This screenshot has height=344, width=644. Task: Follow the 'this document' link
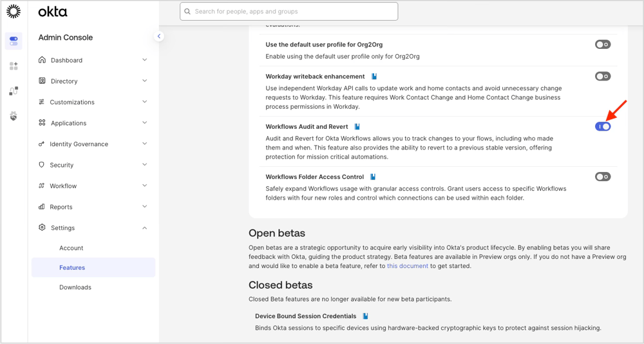(x=408, y=266)
